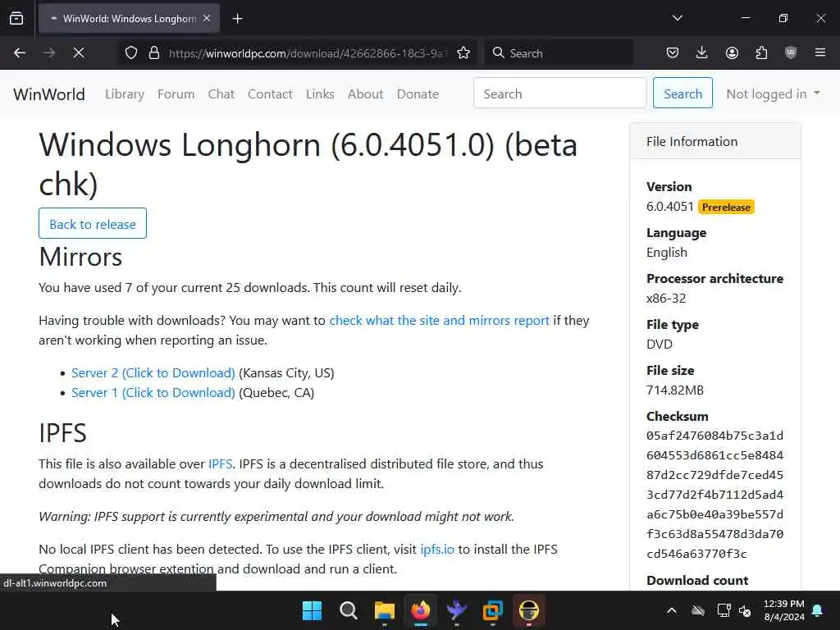Open the notifications bell icon
Viewport: 840px width, 630px height.
pos(818,610)
